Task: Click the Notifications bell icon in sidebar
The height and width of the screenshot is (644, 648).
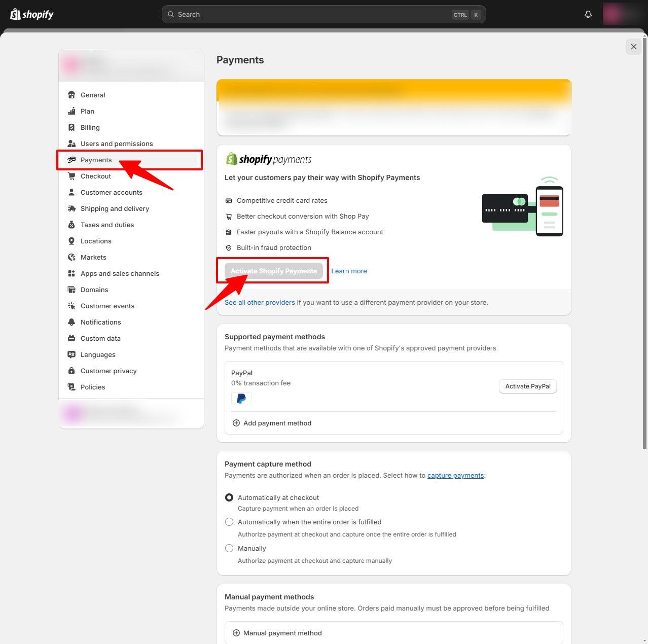Action: pos(71,322)
